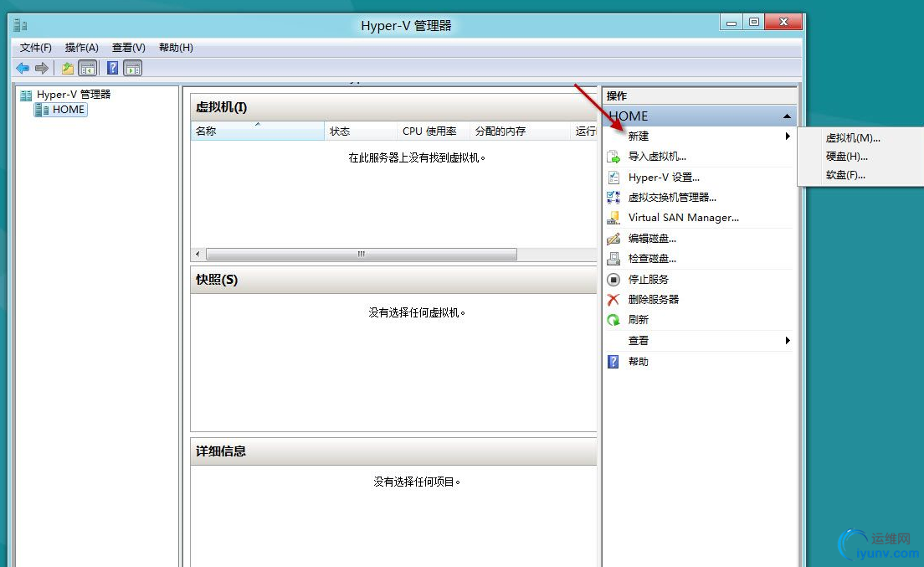
Task: Click the Forward arrow toolbar icon
Action: click(x=41, y=69)
